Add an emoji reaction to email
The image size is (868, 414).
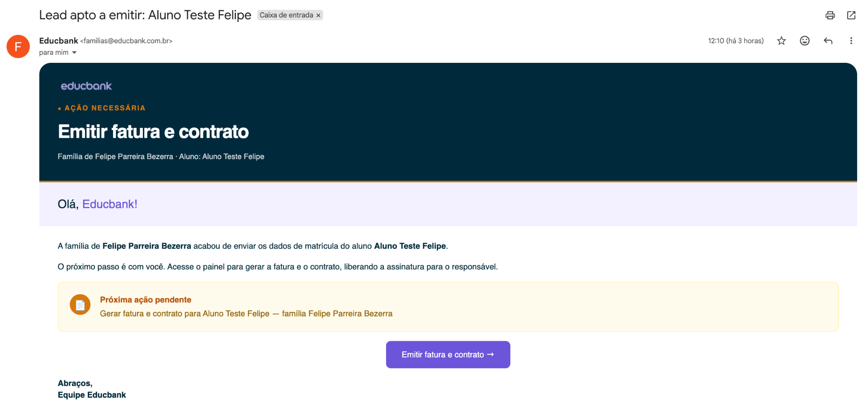805,41
